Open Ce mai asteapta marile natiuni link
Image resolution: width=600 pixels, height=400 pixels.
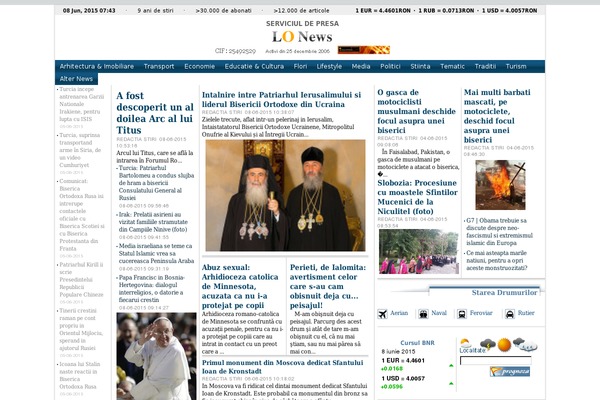tap(497, 260)
